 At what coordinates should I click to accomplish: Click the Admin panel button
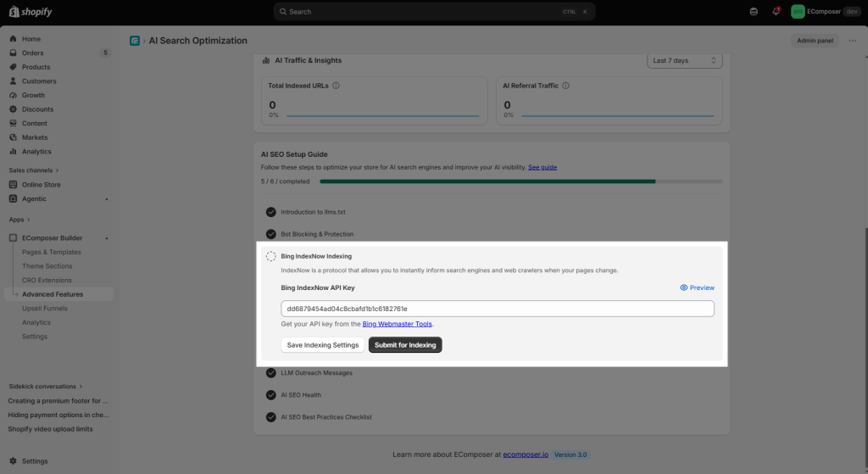click(815, 41)
